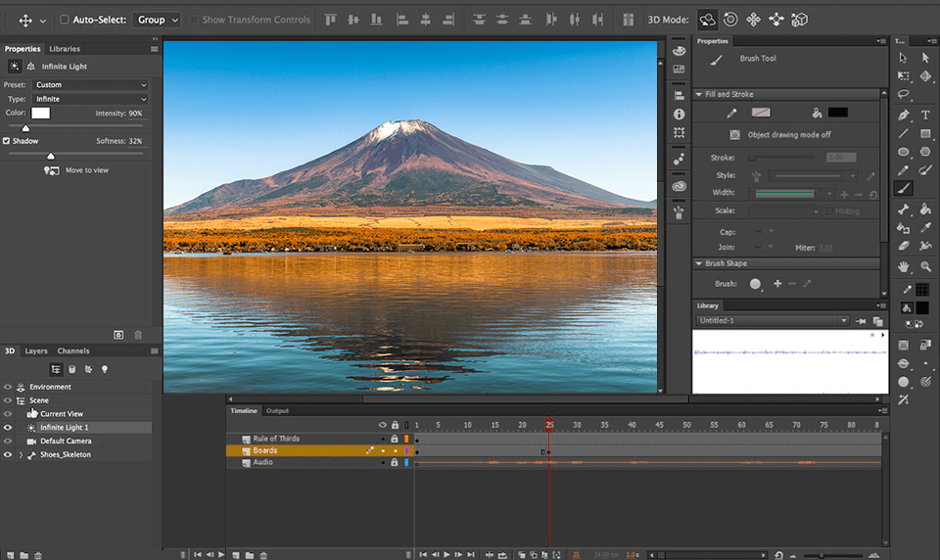Select the Lasso tool

(904, 94)
